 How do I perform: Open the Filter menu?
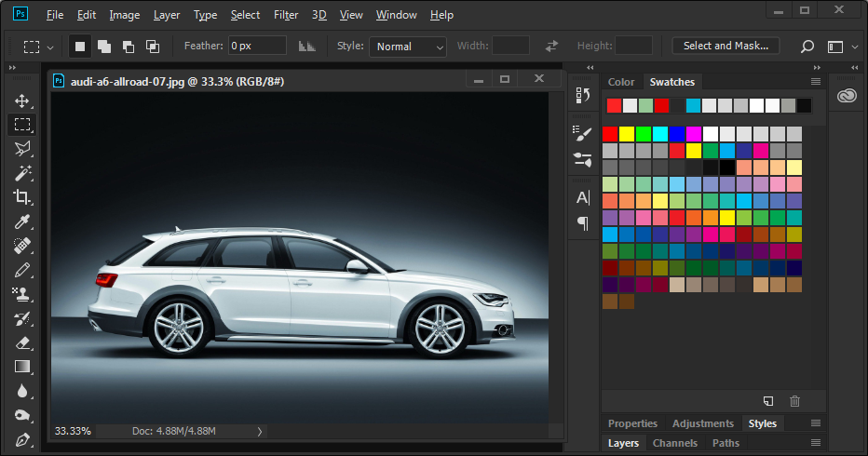286,15
